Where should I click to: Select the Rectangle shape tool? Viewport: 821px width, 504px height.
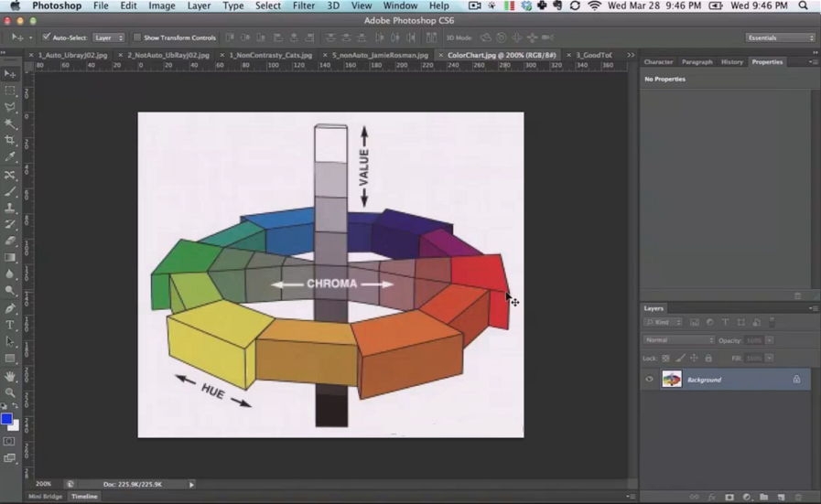pyautogui.click(x=10, y=358)
